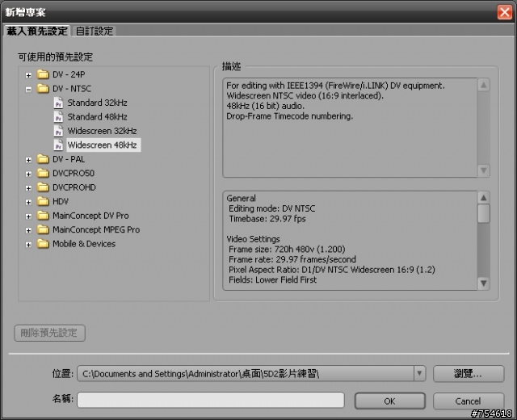517x420 pixels.
Task: Click the MainConcept MPEG Pro folder icon
Action: (x=43, y=229)
